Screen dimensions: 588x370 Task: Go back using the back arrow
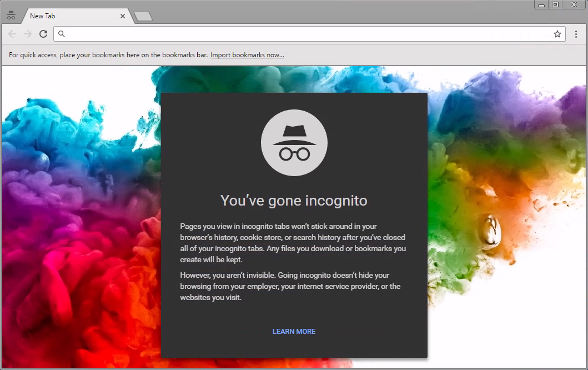12,34
